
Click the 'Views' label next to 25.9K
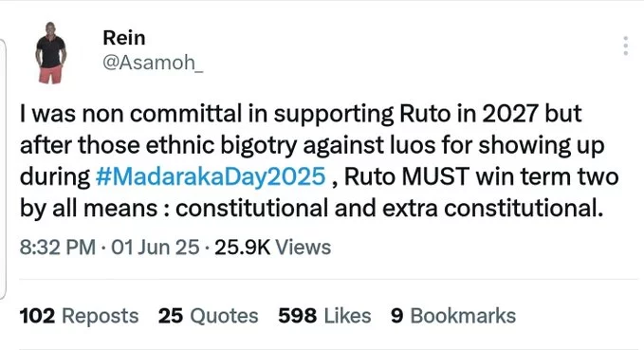point(304,248)
